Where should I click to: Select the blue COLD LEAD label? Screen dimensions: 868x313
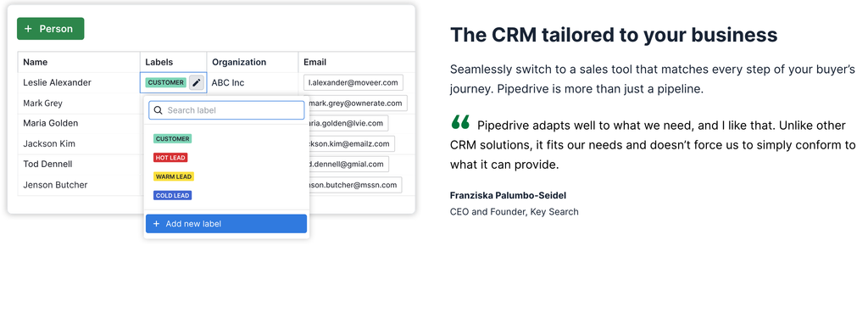click(173, 195)
